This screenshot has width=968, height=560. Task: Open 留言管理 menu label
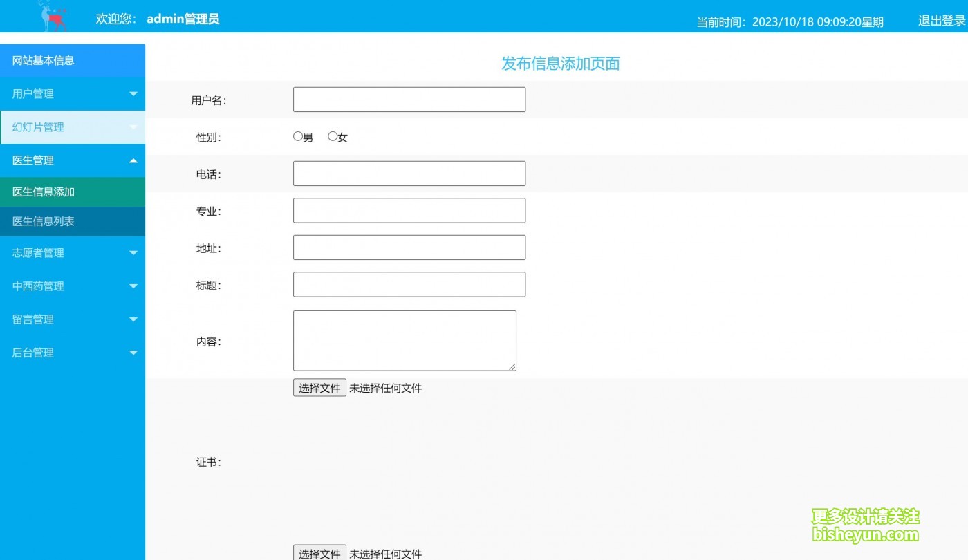click(x=33, y=319)
